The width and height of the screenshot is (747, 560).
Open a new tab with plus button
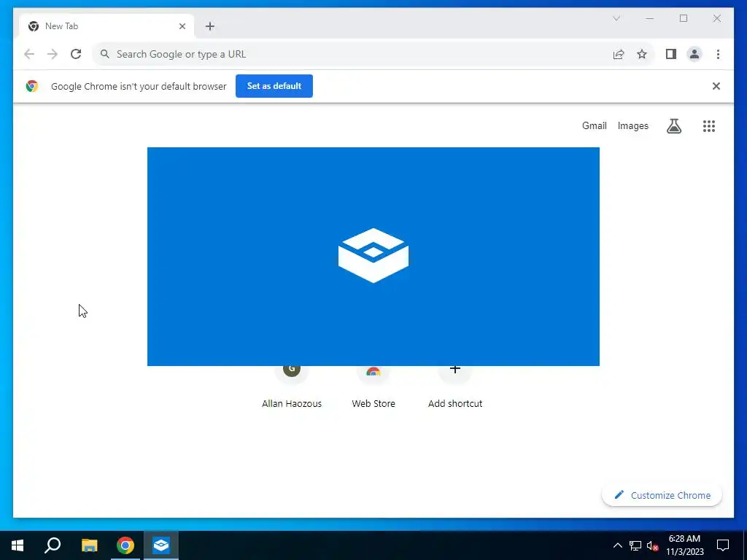tap(210, 26)
